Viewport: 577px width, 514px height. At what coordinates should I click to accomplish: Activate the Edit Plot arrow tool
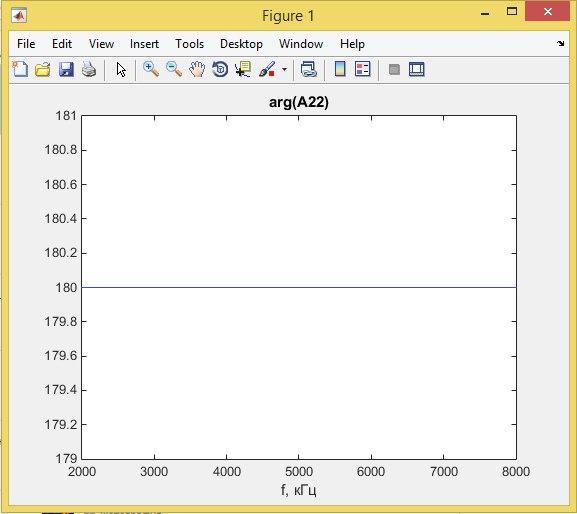(121, 69)
